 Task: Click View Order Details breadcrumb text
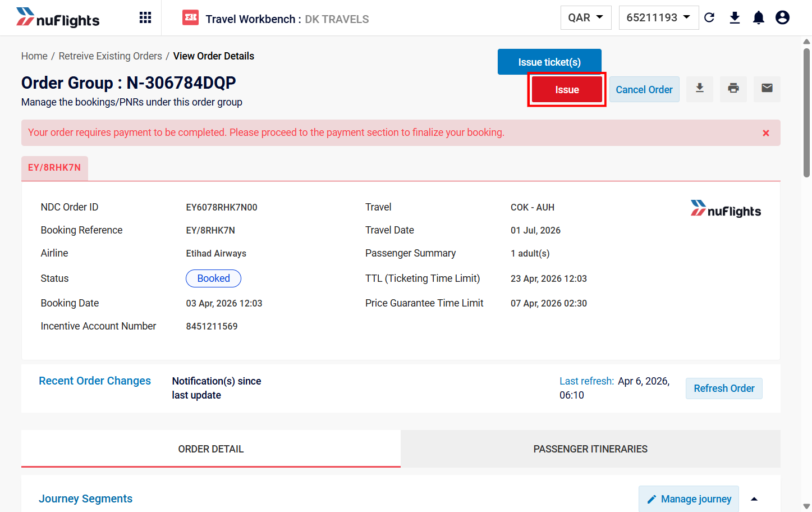pyautogui.click(x=214, y=56)
